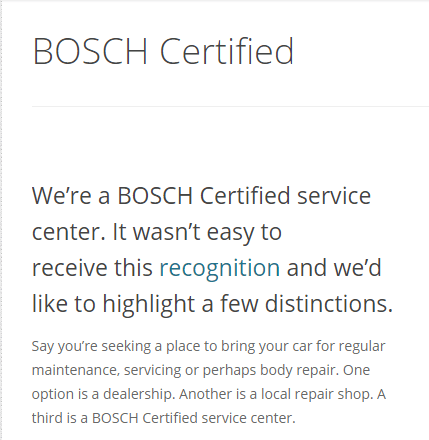Click the horizontal divider below the title
The height and width of the screenshot is (440, 429).
point(230,107)
